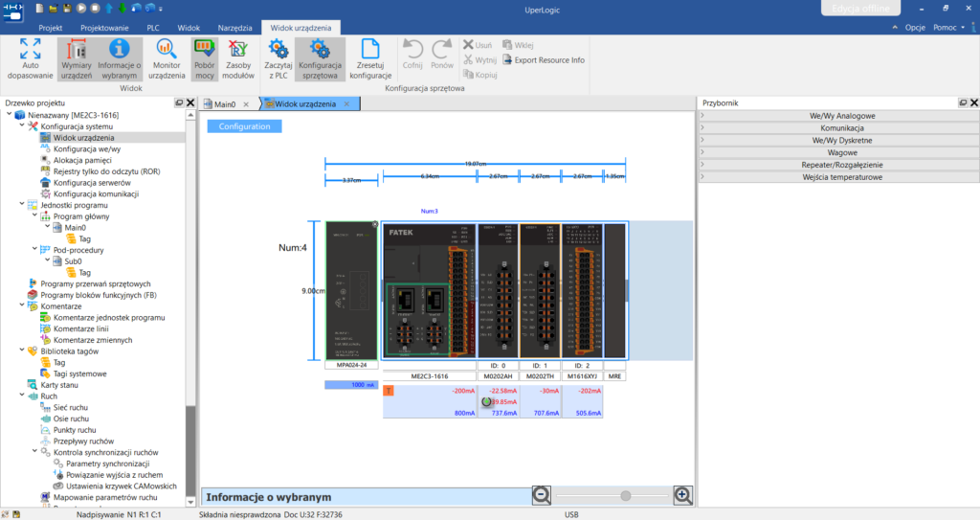Click the orange T marker under ME2C3-1616

coord(389,391)
